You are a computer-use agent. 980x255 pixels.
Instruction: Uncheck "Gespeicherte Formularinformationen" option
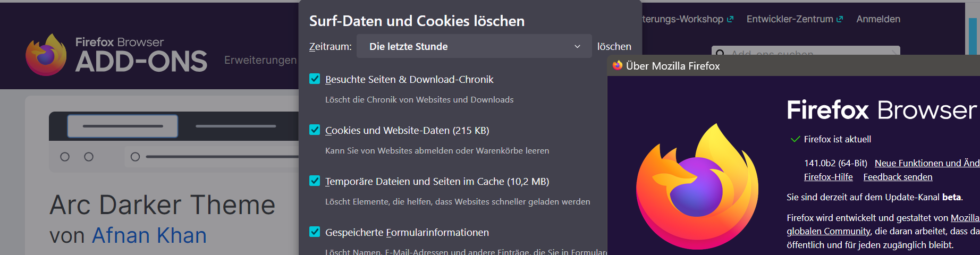[x=315, y=232]
